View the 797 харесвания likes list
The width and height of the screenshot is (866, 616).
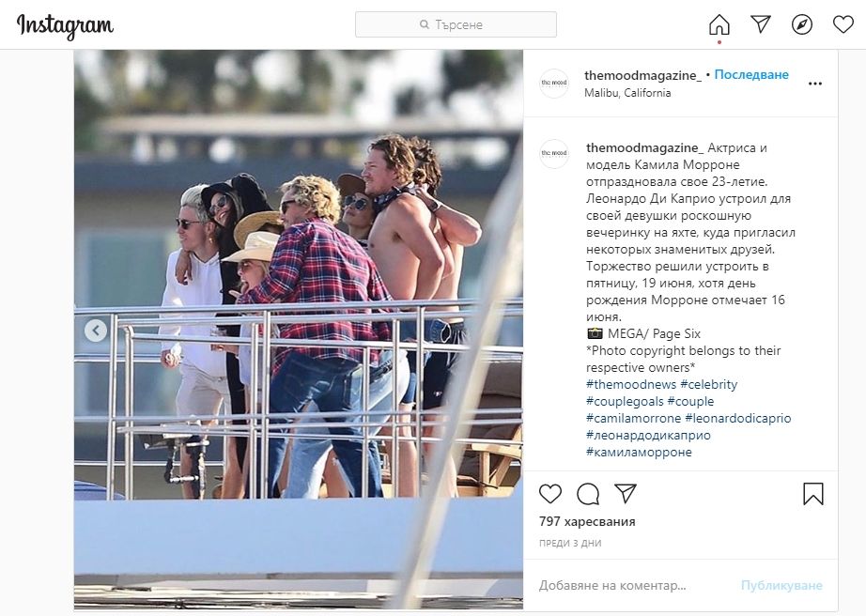587,521
